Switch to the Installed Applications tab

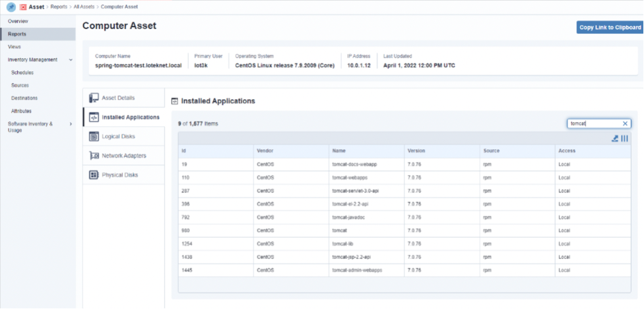pyautogui.click(x=123, y=117)
